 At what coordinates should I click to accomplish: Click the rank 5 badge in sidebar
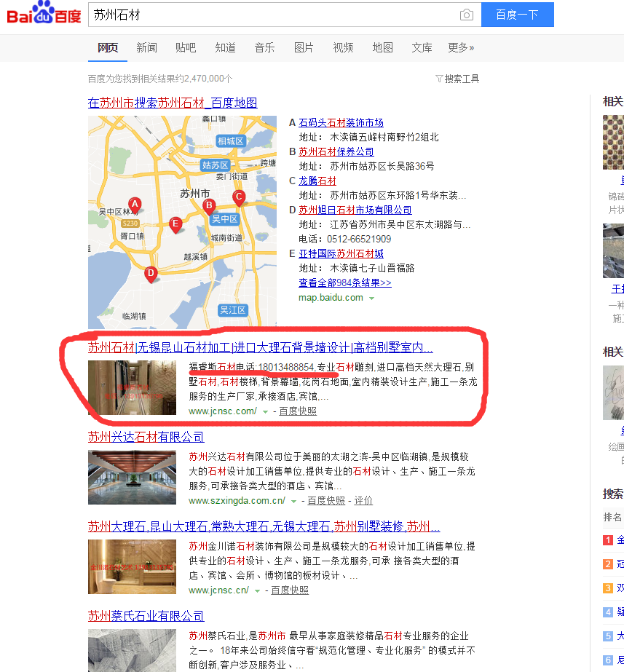click(608, 636)
